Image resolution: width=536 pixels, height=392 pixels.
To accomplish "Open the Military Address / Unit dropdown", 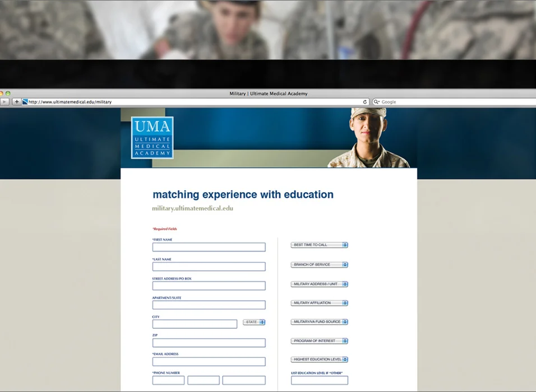I will coord(319,284).
